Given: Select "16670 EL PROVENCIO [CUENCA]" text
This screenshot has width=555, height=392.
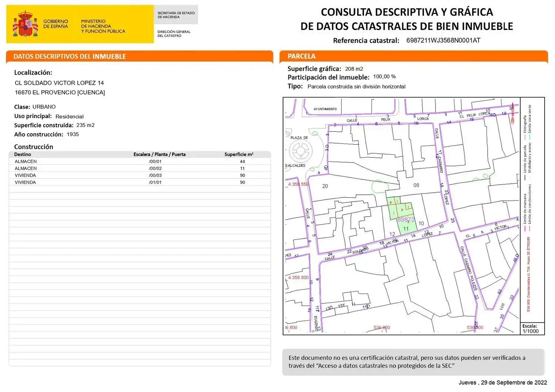Looking at the screenshot, I should (x=60, y=93).
